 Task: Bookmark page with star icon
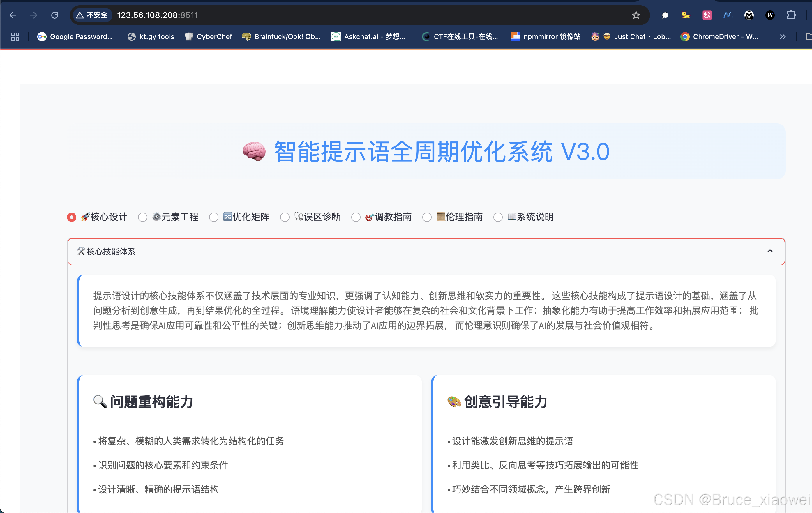coord(636,15)
